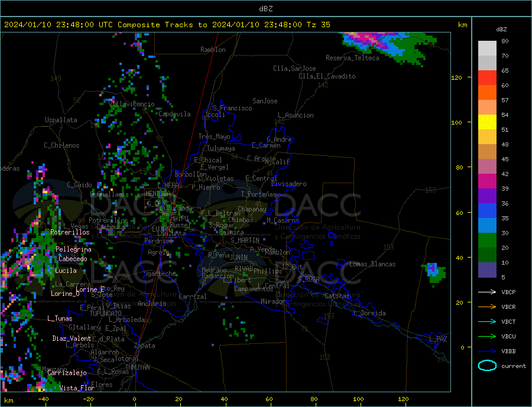The height and width of the screenshot is (407, 532).
Task: Click the E_Carmen map label
Action: point(266,145)
